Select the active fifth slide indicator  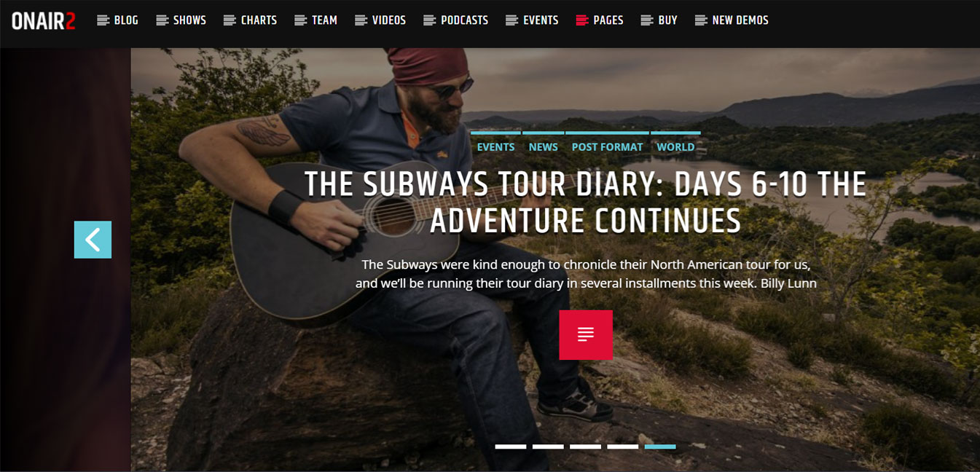660,447
